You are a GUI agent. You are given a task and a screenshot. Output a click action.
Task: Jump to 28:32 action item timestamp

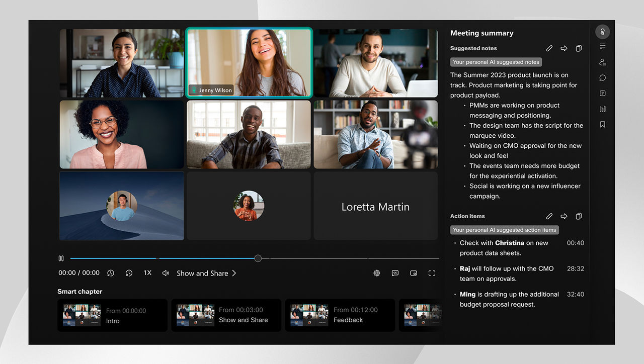point(576,268)
